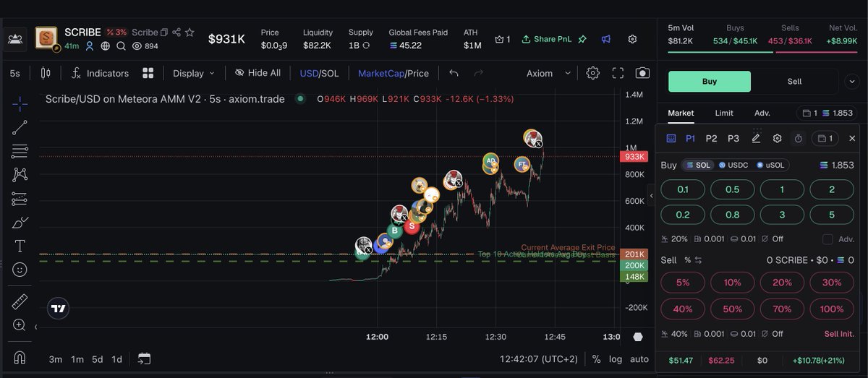Undo the last chart action
The image size is (868, 378).
[454, 73]
